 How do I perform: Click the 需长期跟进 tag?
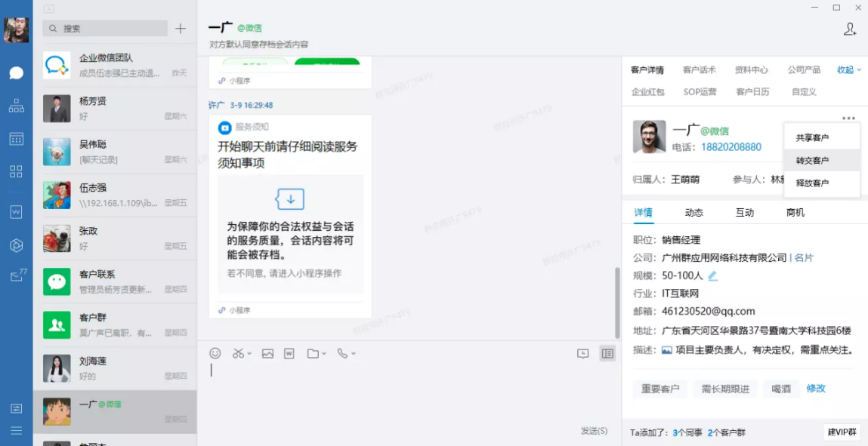724,389
